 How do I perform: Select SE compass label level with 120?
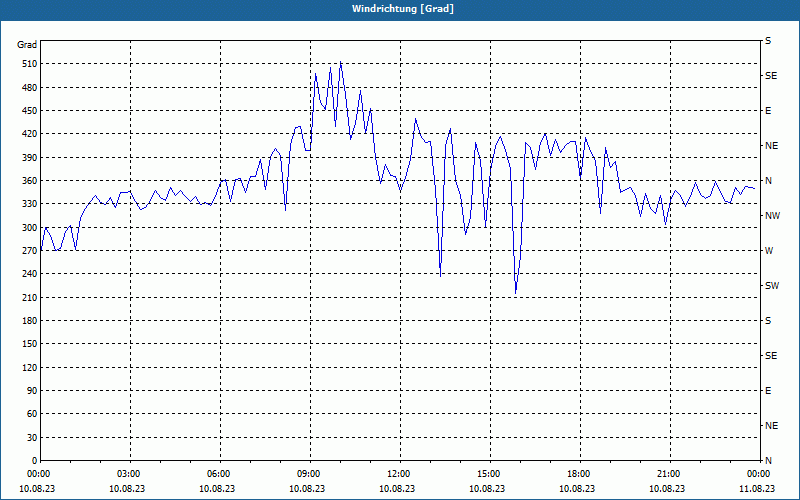pyautogui.click(x=771, y=356)
